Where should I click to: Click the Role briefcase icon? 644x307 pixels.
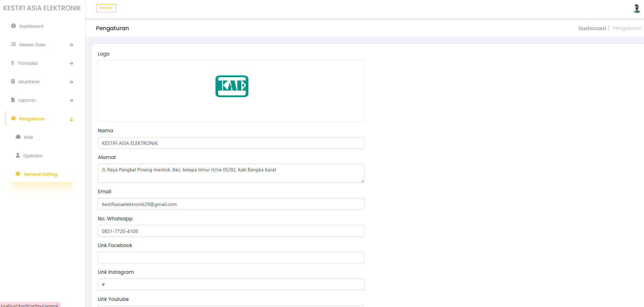pyautogui.click(x=18, y=137)
